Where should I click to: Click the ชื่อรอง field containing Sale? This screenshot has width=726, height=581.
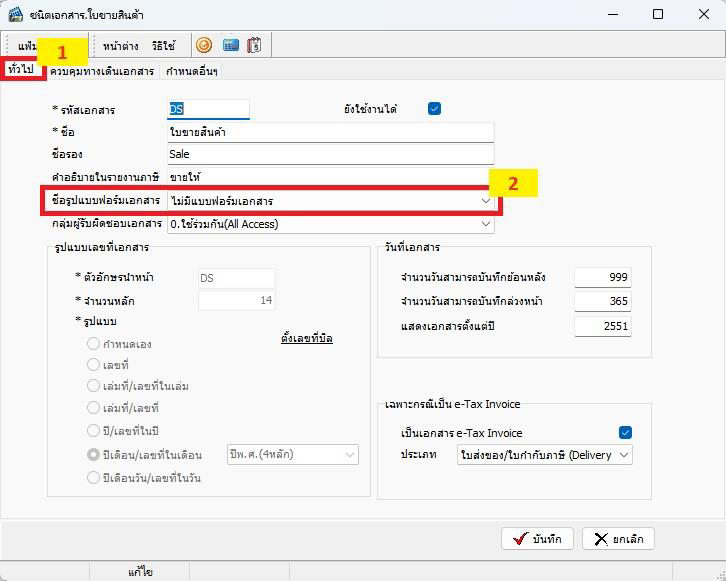pos(330,154)
